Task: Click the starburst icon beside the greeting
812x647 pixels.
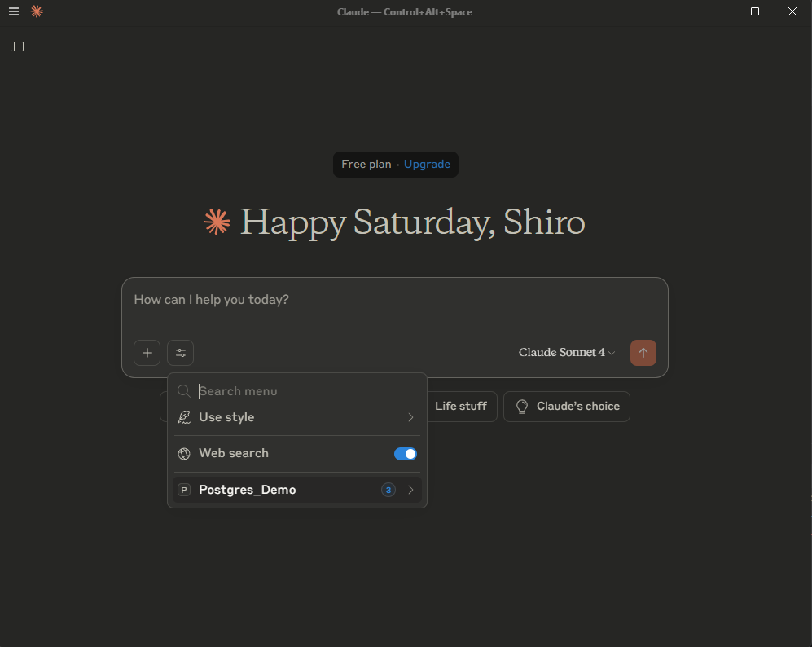Action: [217, 222]
